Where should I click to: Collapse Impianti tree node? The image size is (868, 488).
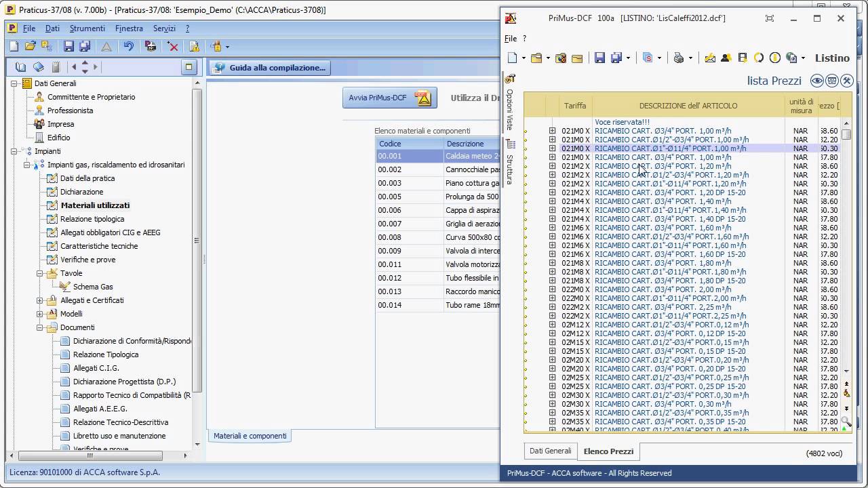point(14,151)
